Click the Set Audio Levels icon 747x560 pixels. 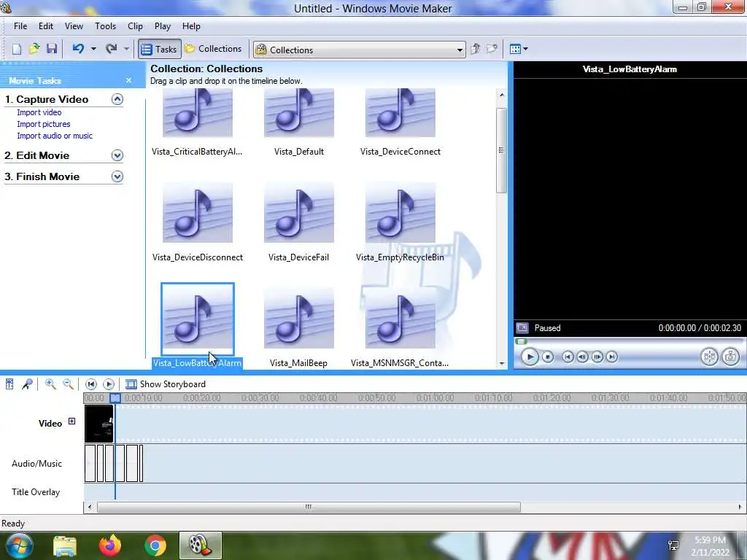9,384
